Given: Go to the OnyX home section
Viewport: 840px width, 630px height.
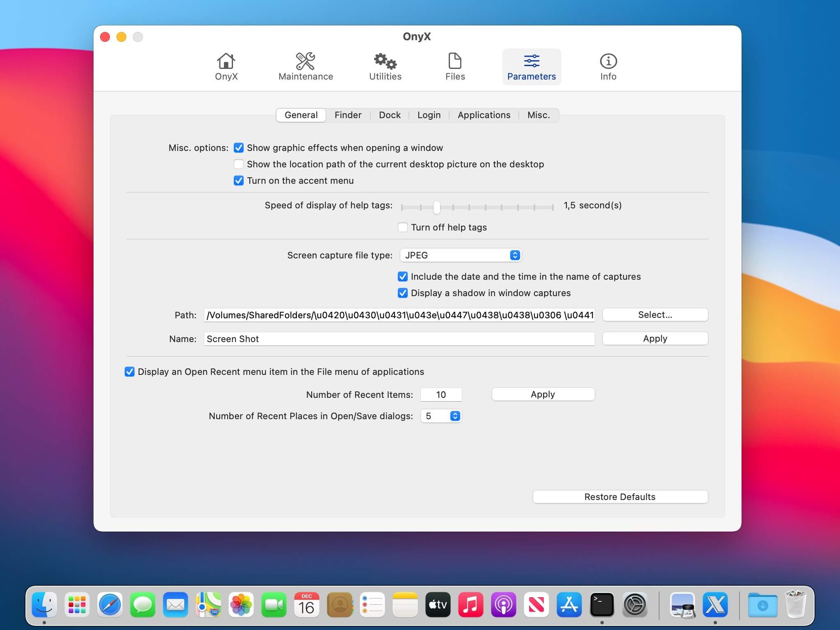Looking at the screenshot, I should (x=226, y=66).
